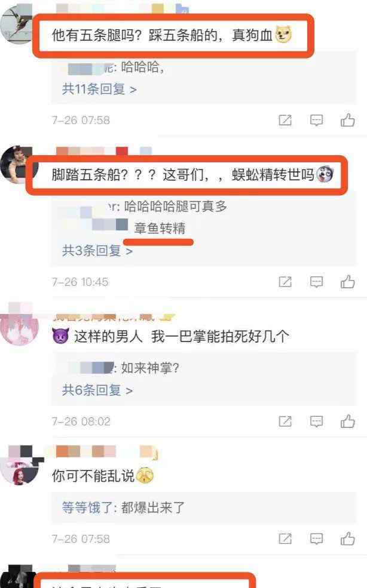Image resolution: width=367 pixels, height=588 pixels.
Task: Give thumbs up to 你可不能乱说 comment
Action: point(347,539)
